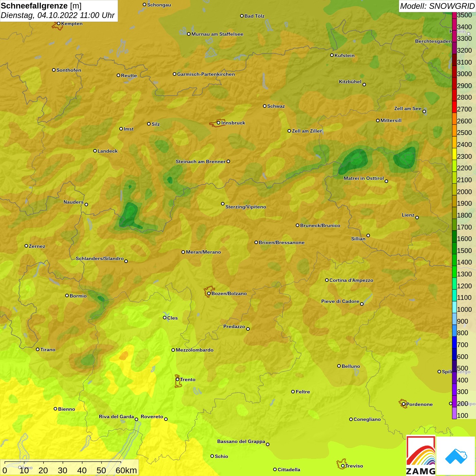The image size is (476, 476).
Task: Click the Schneefallgrenze [m] title
Action: (x=41, y=6)
